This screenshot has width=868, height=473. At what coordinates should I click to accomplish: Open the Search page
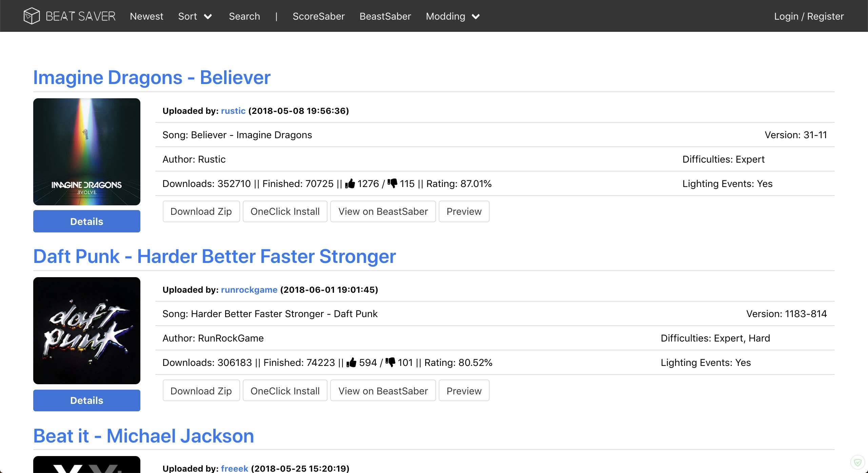point(244,16)
